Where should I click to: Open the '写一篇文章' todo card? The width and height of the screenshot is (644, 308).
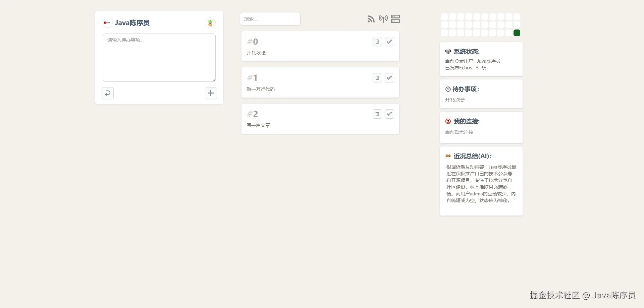(320, 119)
